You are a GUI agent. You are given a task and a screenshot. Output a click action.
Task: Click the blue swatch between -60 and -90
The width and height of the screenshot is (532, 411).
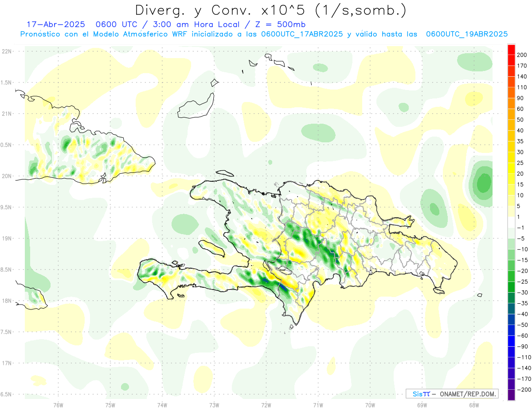(x=512, y=341)
